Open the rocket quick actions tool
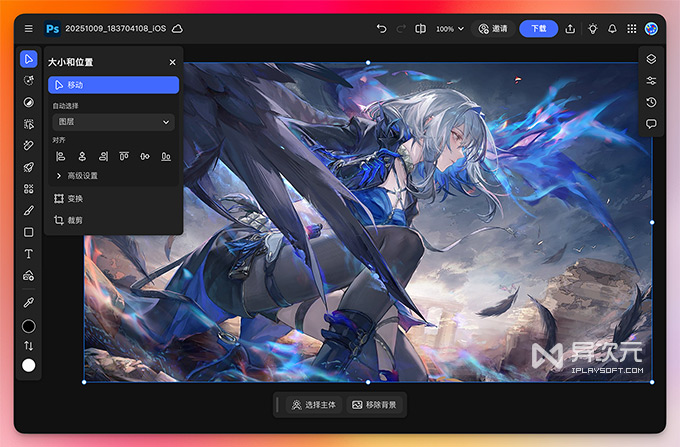 click(x=29, y=167)
